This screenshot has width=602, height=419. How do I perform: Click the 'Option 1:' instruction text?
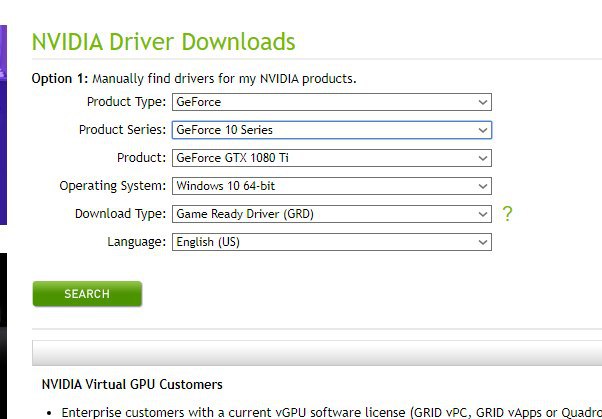coord(194,79)
